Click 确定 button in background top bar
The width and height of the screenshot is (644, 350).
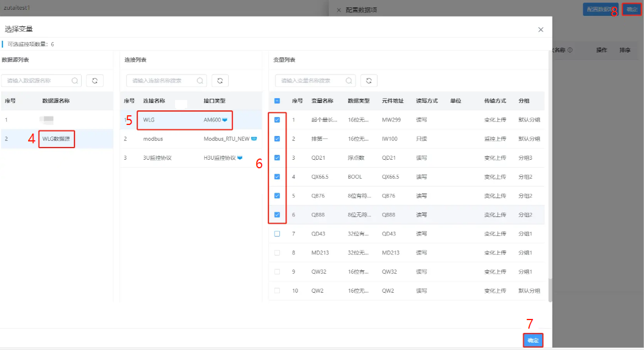pos(632,9)
